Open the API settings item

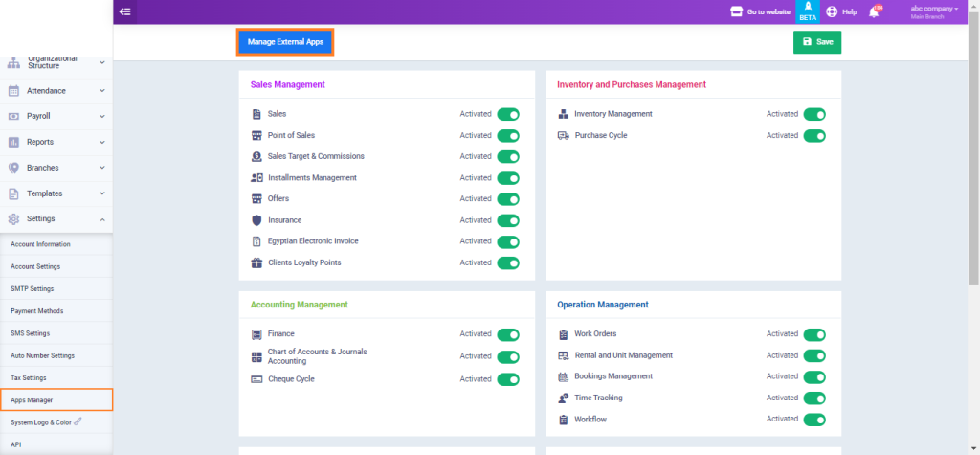[56, 444]
